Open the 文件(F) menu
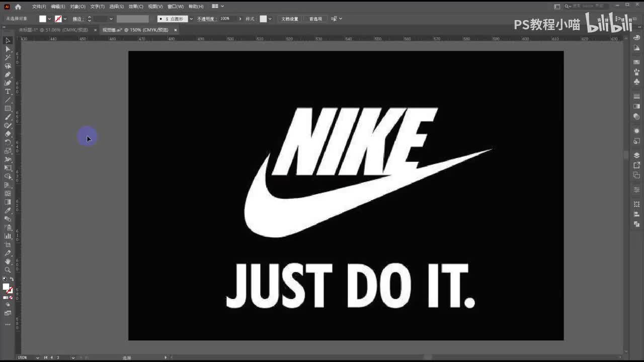This screenshot has height=362, width=644. 39,7
